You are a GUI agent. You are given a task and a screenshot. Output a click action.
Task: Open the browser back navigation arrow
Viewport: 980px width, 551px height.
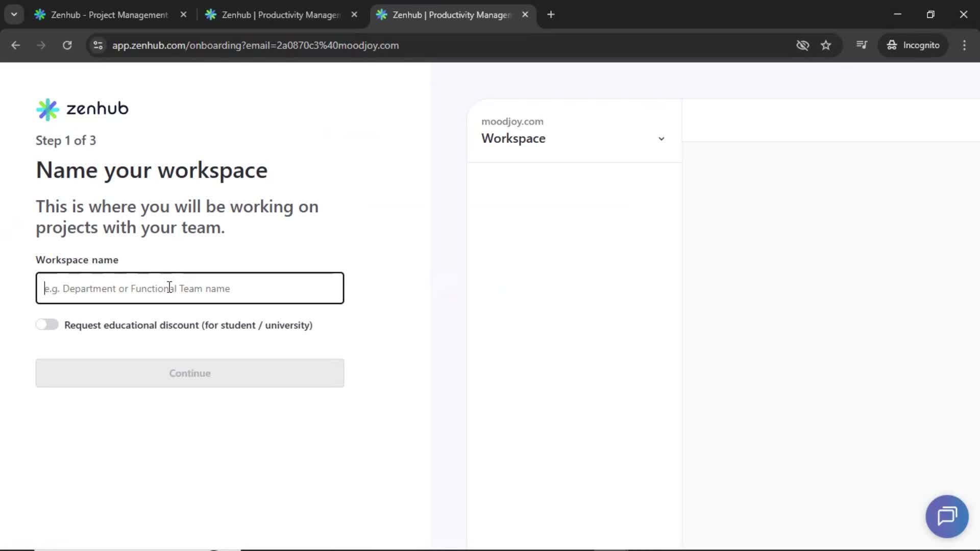(x=16, y=45)
